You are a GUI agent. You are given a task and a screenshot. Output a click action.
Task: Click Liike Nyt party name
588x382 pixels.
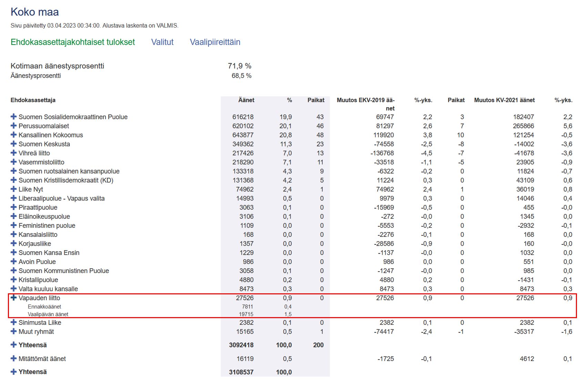31,189
